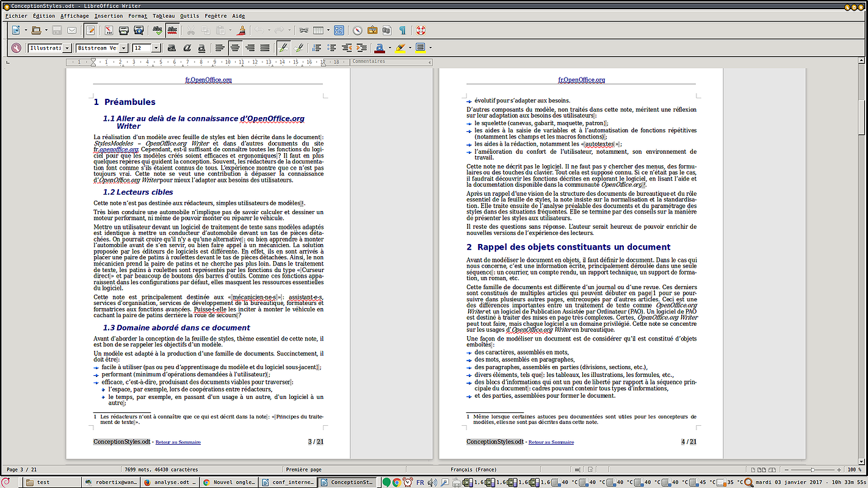Click the Print printer icon
The image size is (868, 488).
(123, 30)
